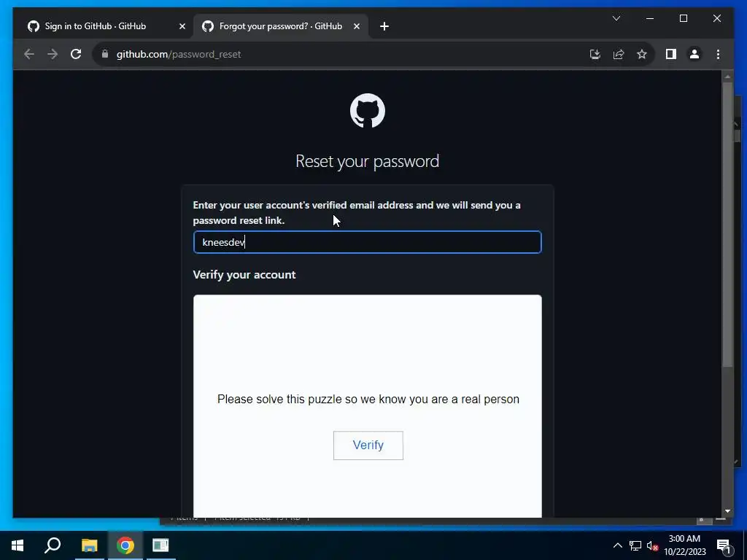747x560 pixels.
Task: Bookmark this page with star
Action: [x=642, y=54]
